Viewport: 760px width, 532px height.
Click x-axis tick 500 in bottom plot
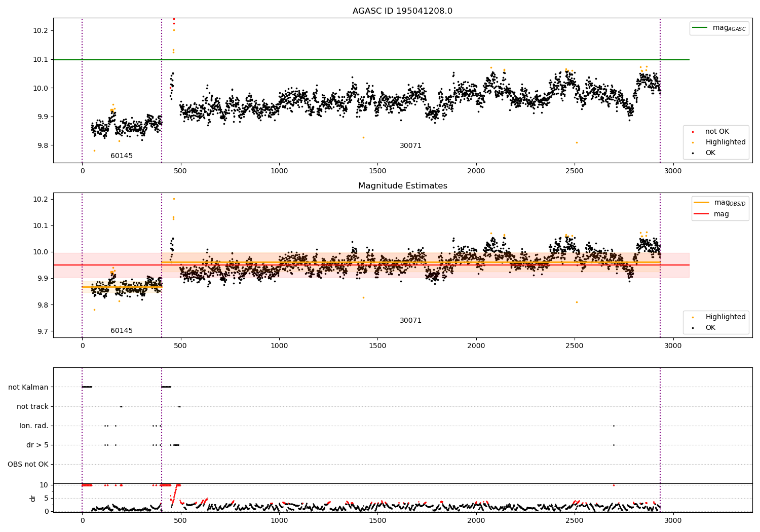click(x=180, y=520)
